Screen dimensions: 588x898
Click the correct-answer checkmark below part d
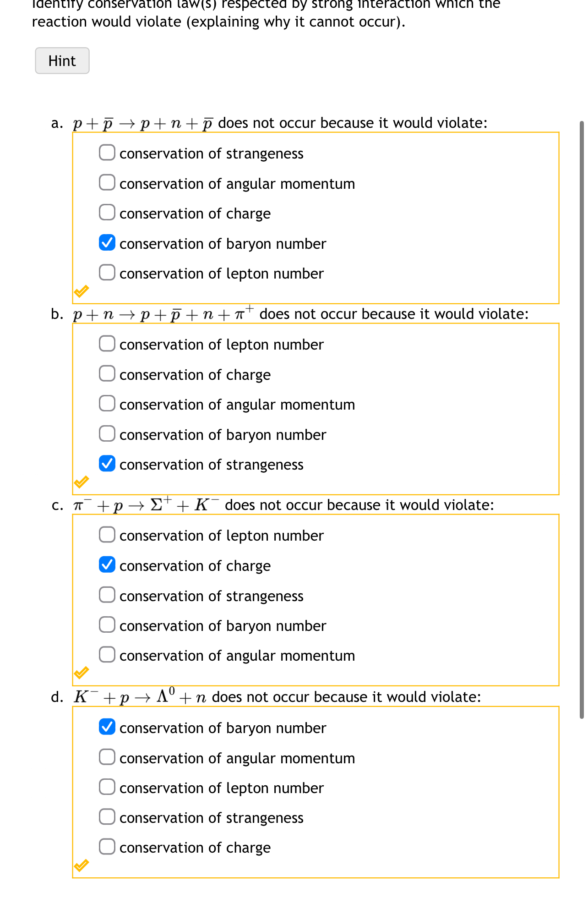[x=82, y=865]
